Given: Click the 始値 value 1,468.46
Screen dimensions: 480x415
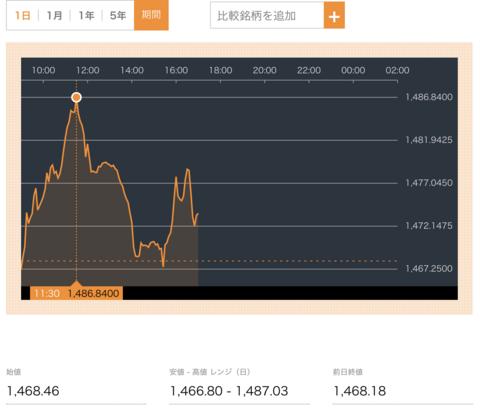Looking at the screenshot, I should (x=33, y=391).
